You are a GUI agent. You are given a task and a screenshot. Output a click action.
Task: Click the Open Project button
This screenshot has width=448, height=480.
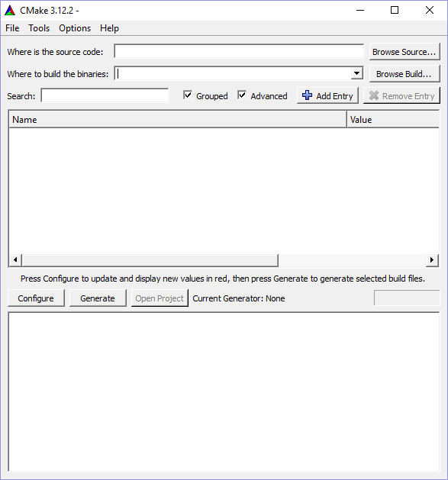click(160, 298)
